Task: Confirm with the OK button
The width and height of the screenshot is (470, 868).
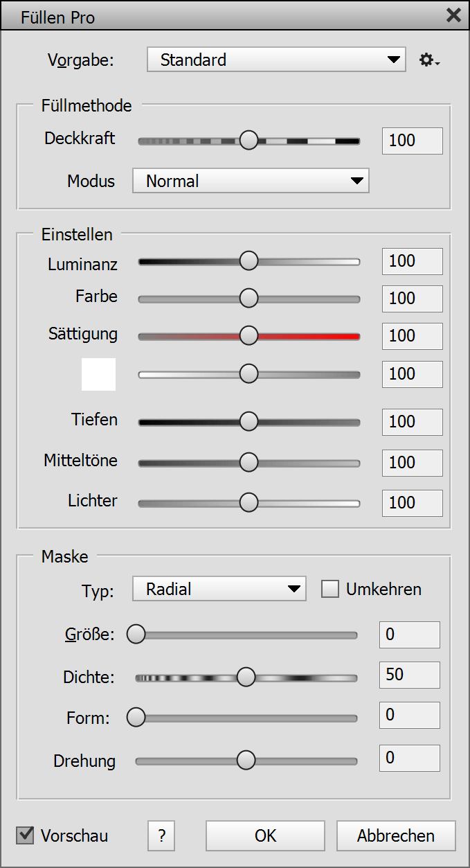Action: pos(265,835)
